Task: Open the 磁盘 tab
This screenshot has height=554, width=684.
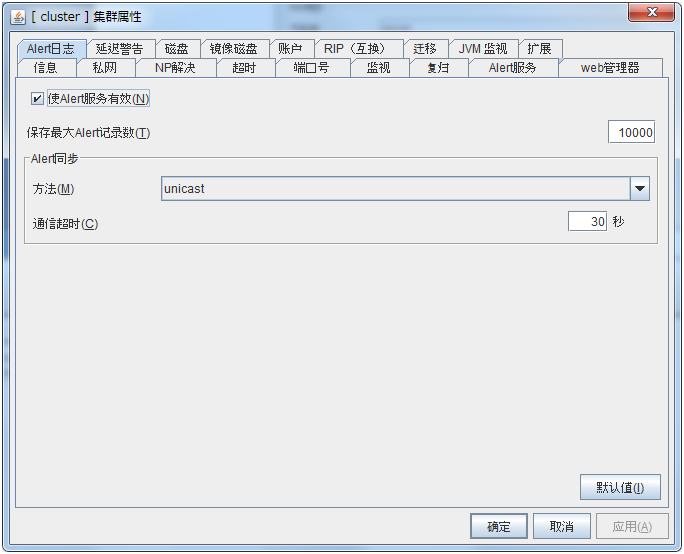Action: pyautogui.click(x=177, y=49)
